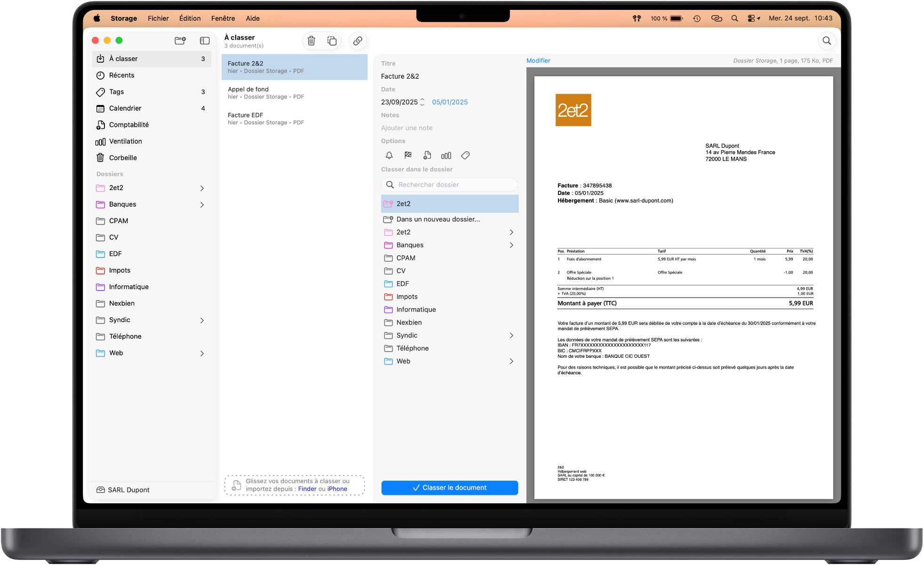This screenshot has height=565, width=924.
Task: Open the search magnifier at top right
Action: 827,41
